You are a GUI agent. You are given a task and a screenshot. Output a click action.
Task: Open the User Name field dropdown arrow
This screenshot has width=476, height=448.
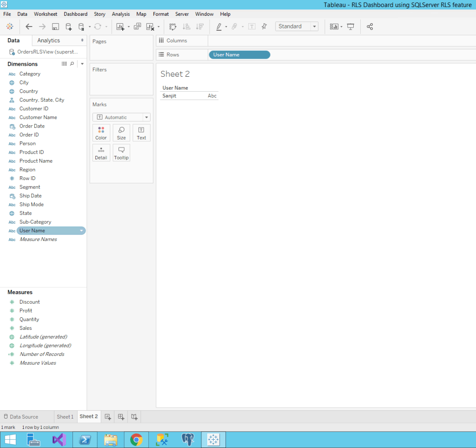(x=82, y=231)
